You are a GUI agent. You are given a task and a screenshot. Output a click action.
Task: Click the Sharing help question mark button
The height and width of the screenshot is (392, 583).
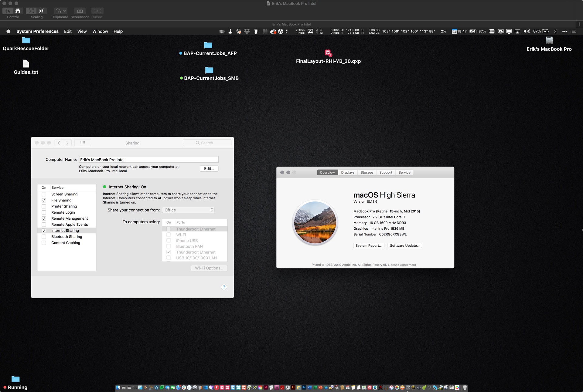224,287
